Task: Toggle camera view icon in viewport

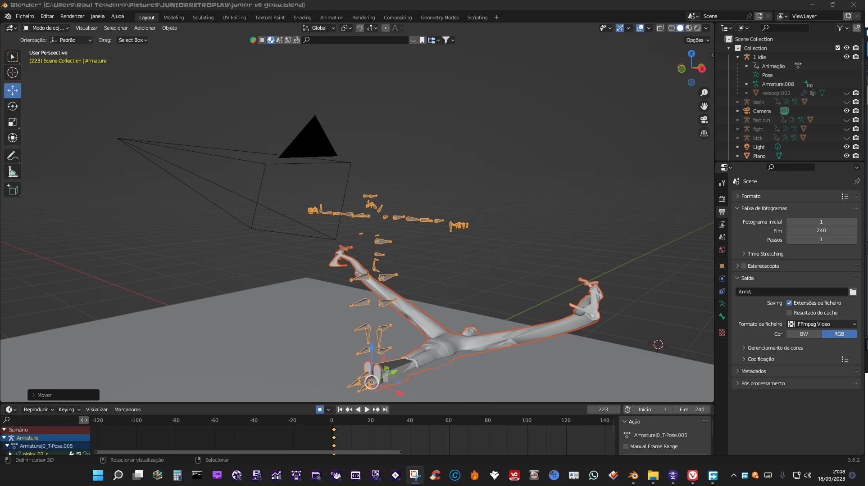Action: point(704,120)
